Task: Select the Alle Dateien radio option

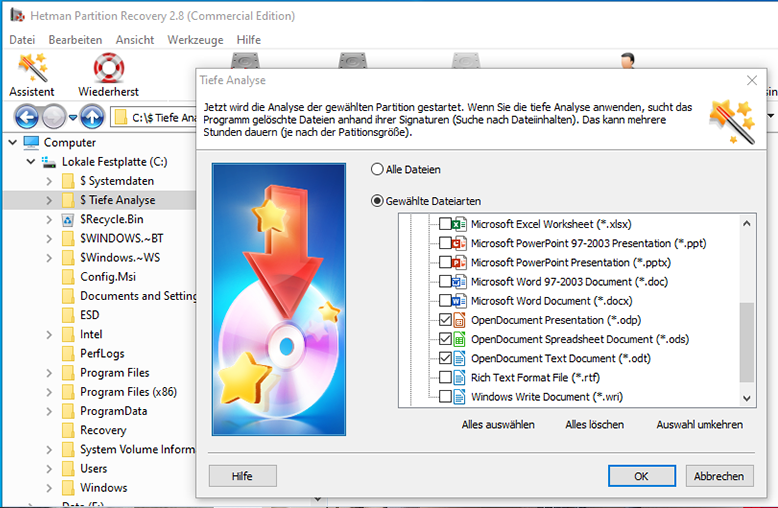Action: point(377,170)
